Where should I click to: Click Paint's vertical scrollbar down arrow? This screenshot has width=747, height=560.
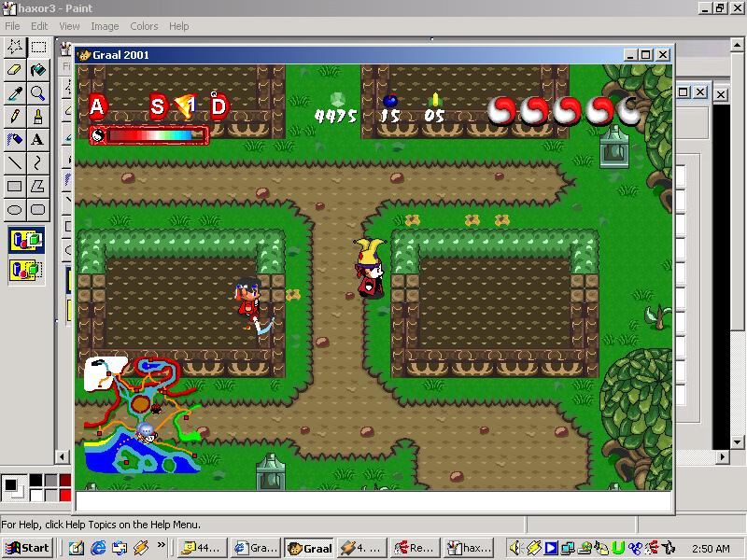[737, 442]
